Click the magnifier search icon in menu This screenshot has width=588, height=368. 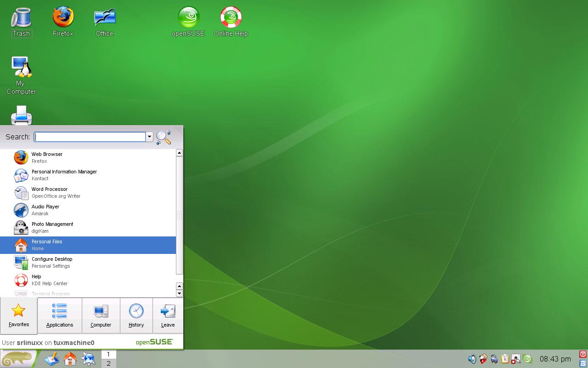click(x=164, y=137)
